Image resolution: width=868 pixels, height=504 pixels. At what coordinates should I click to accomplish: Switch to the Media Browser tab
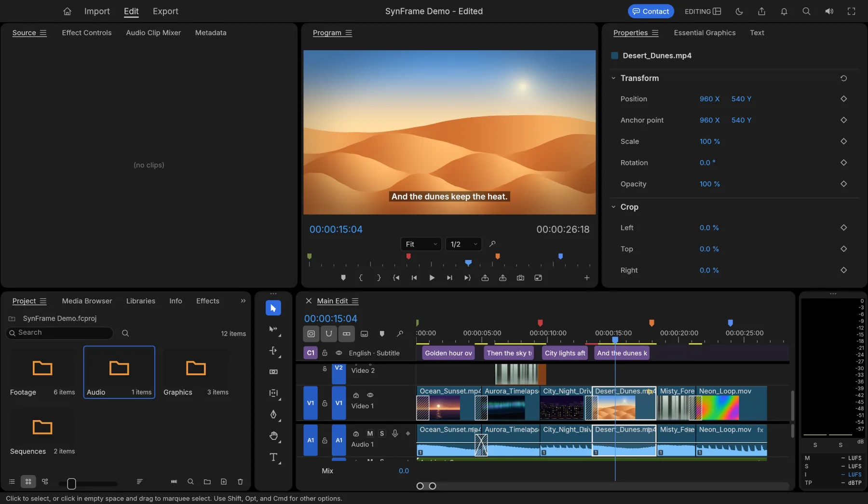pos(87,301)
